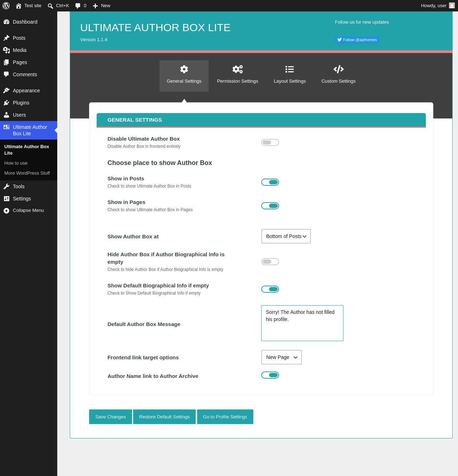Click the New label in admin bar
The height and width of the screenshot is (476, 458).
(106, 6)
